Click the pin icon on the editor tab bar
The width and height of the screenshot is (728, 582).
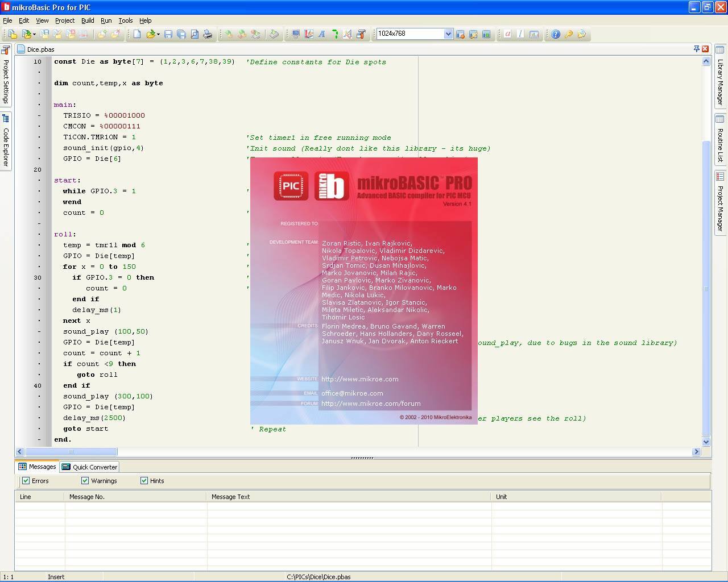click(x=696, y=49)
